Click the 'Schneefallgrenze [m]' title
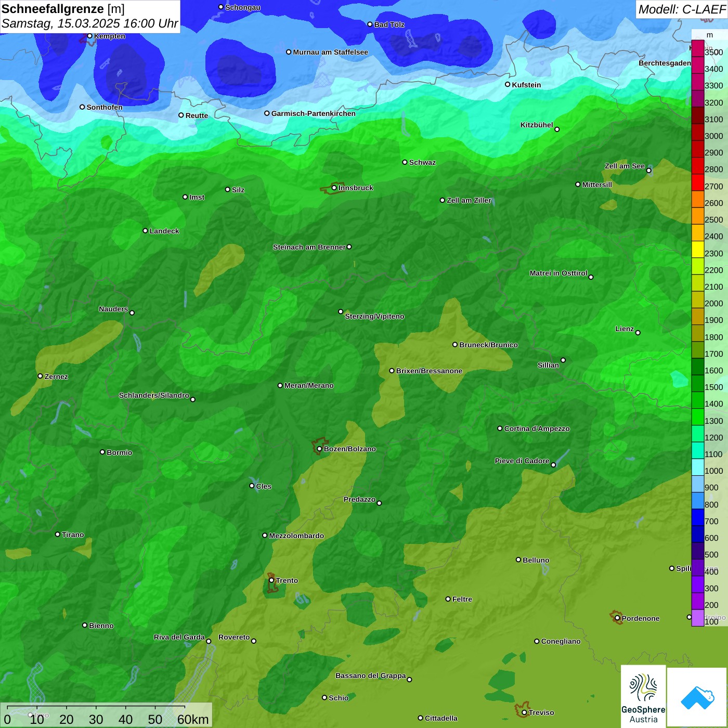728x728 pixels. point(63,9)
